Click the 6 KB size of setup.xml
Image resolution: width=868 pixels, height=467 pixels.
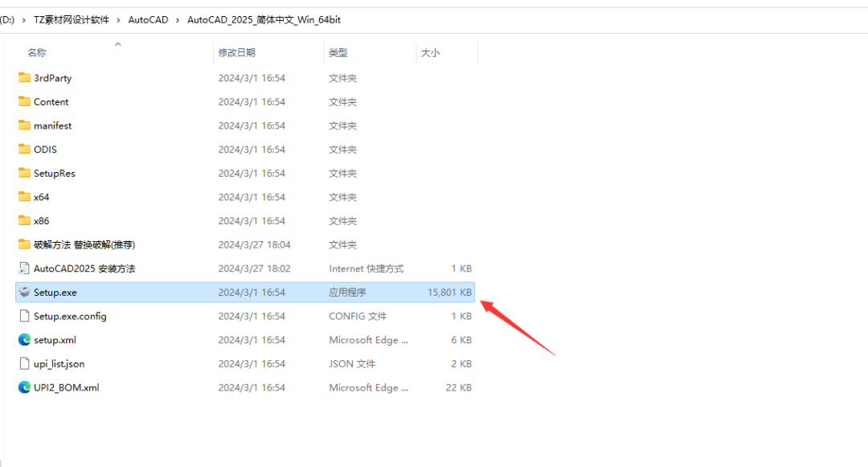tap(461, 340)
